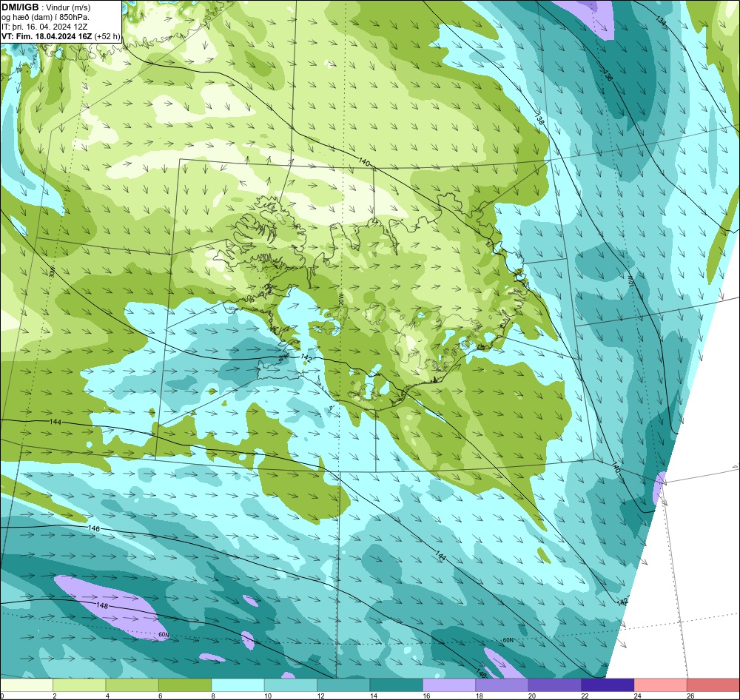Click the 'IT: þri. 16. 04. 2024 12Z' line
740x700 pixels.
coord(44,27)
